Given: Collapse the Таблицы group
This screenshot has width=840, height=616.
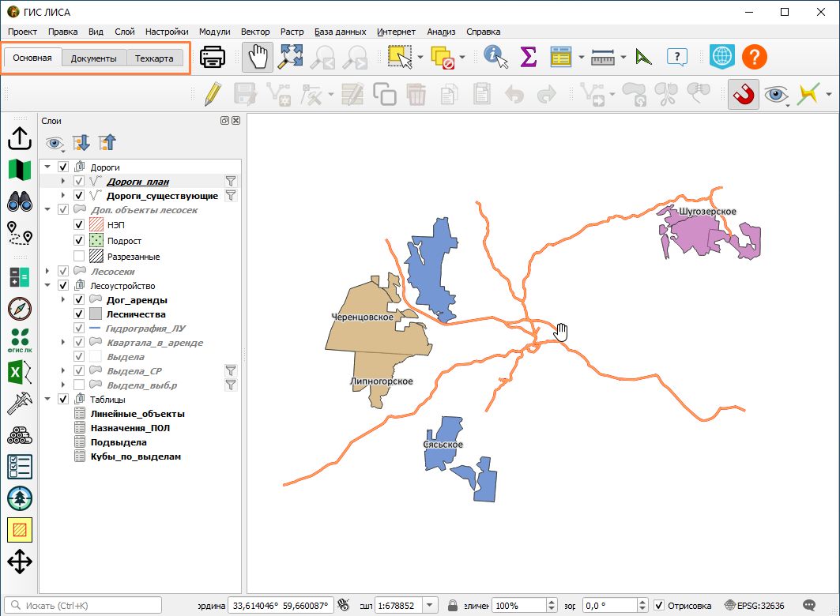Looking at the screenshot, I should pos(47,400).
